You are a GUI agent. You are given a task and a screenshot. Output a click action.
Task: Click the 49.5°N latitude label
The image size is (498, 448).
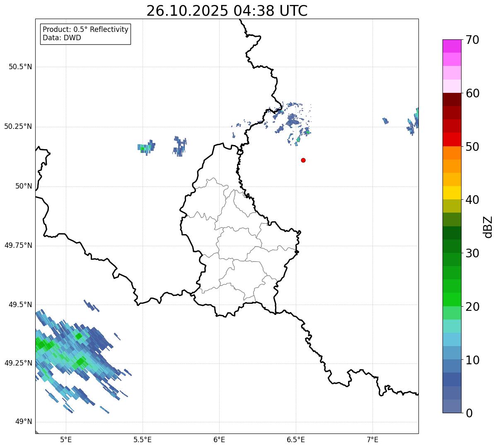20,305
